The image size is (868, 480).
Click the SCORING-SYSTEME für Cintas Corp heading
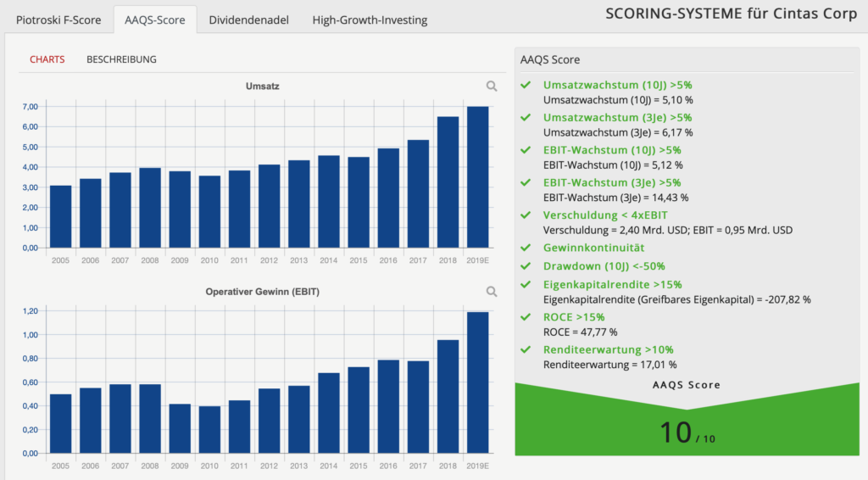click(731, 14)
